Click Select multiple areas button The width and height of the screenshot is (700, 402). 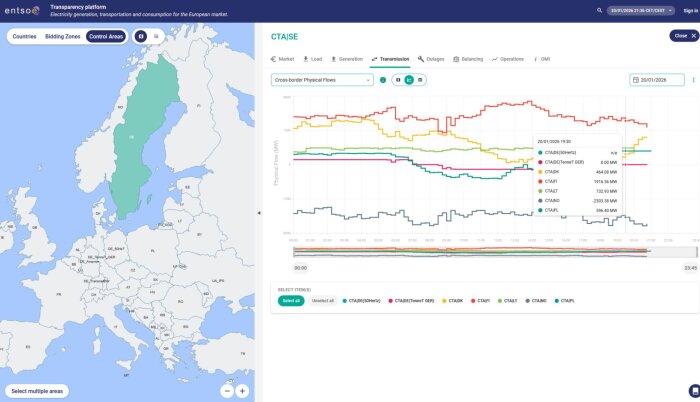37,391
